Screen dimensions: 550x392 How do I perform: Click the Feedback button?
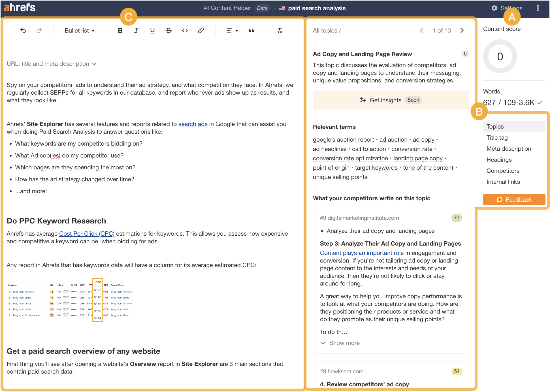click(x=514, y=200)
